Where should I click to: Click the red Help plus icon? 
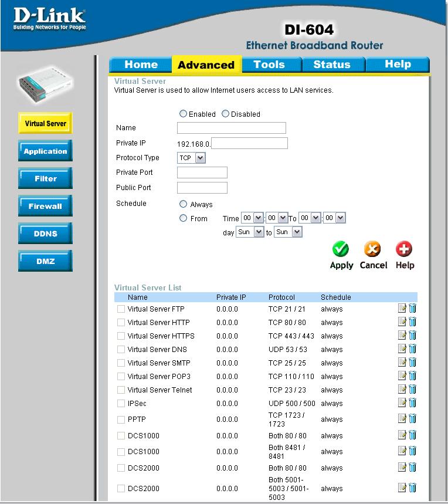click(x=403, y=249)
